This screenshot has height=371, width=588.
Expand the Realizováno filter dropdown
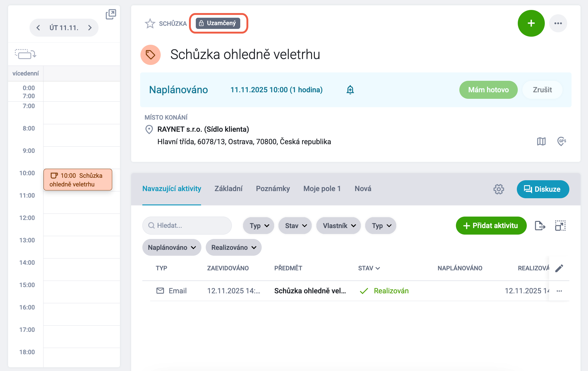(x=234, y=247)
